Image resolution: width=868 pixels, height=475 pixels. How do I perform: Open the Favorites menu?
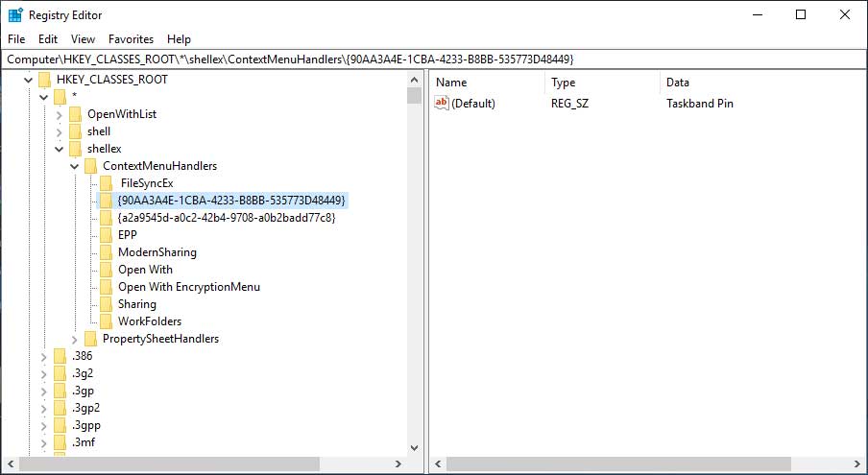[132, 39]
